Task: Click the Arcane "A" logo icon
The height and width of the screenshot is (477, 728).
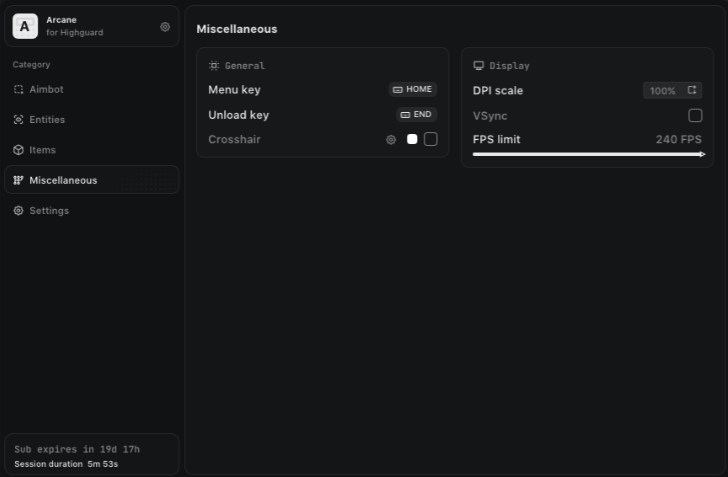Action: click(x=25, y=26)
